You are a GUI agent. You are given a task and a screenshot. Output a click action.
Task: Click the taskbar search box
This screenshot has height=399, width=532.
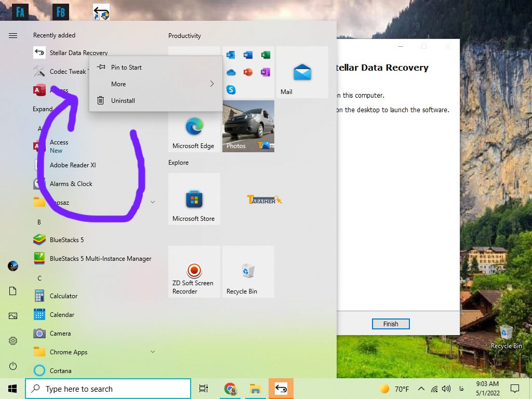108,389
